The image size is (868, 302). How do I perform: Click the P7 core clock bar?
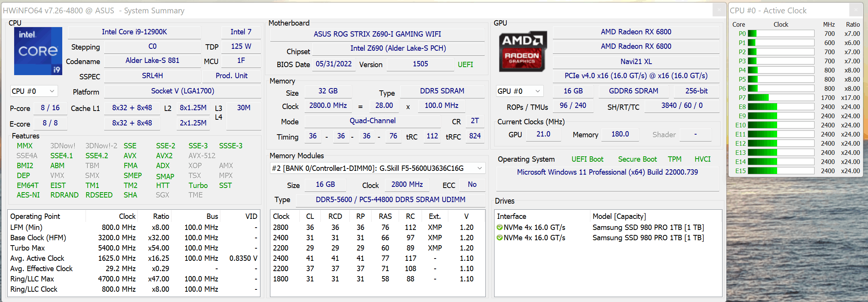781,98
